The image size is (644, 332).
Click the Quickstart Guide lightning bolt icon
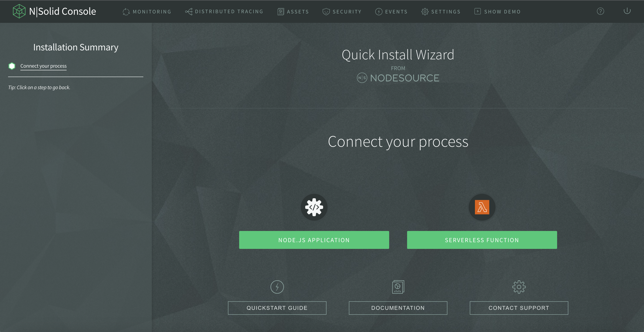(x=277, y=287)
